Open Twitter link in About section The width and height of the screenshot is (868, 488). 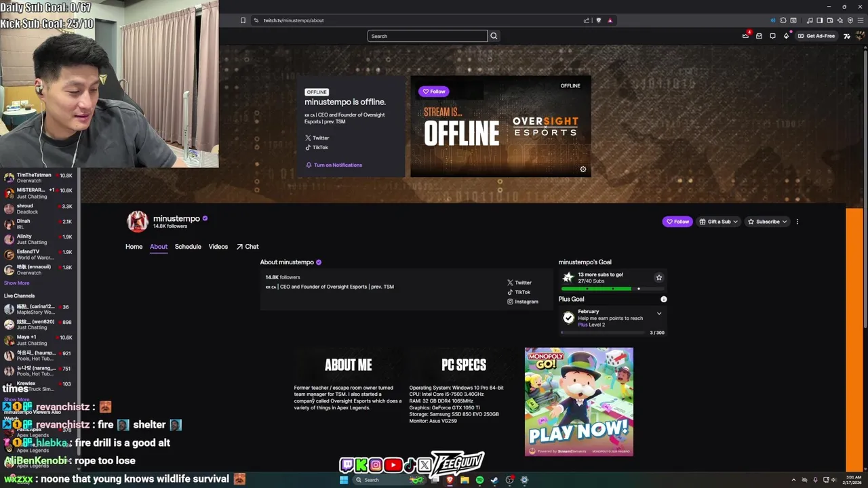519,283
